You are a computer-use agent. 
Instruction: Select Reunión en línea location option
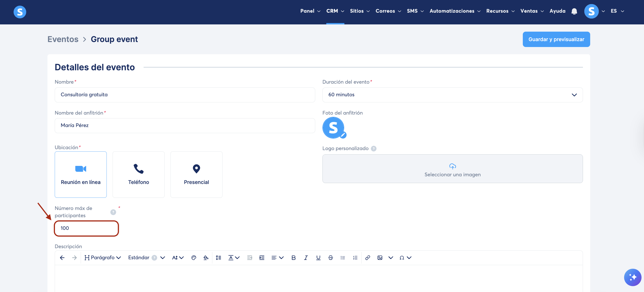80,174
